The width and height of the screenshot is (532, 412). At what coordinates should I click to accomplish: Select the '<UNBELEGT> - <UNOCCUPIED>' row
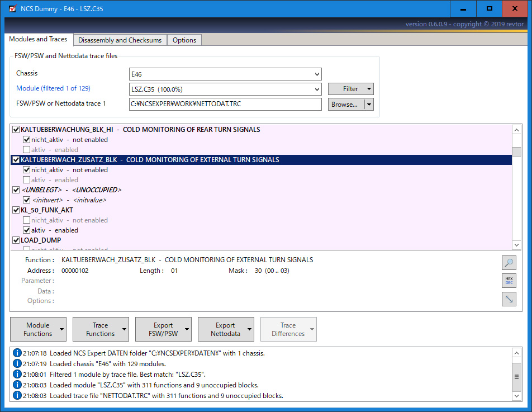click(262, 190)
